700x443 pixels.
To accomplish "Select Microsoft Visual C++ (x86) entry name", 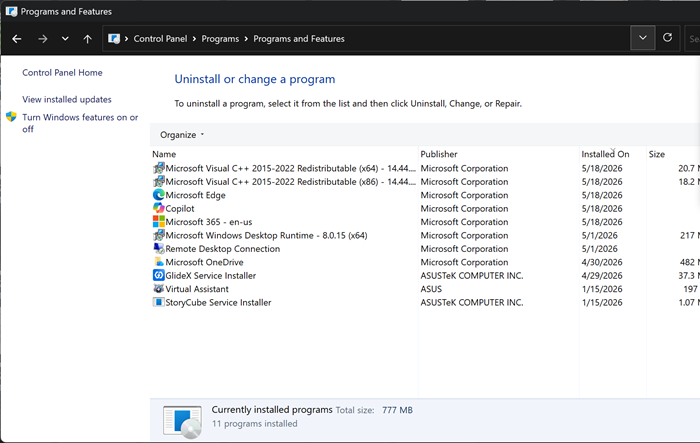I will (291, 182).
